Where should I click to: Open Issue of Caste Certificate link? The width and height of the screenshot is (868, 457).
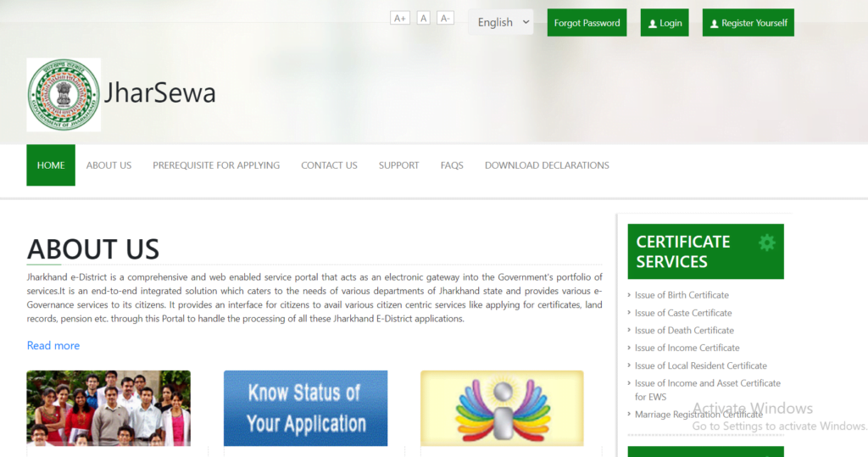(683, 313)
